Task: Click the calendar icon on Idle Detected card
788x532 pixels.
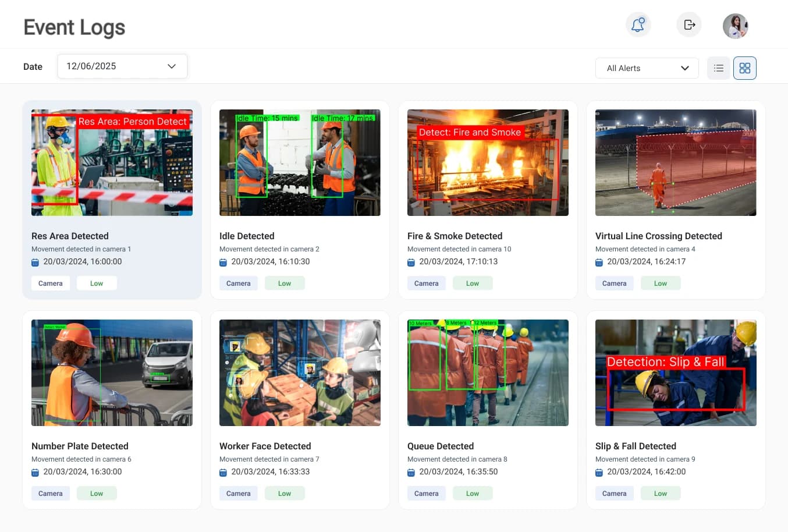Action: click(223, 262)
